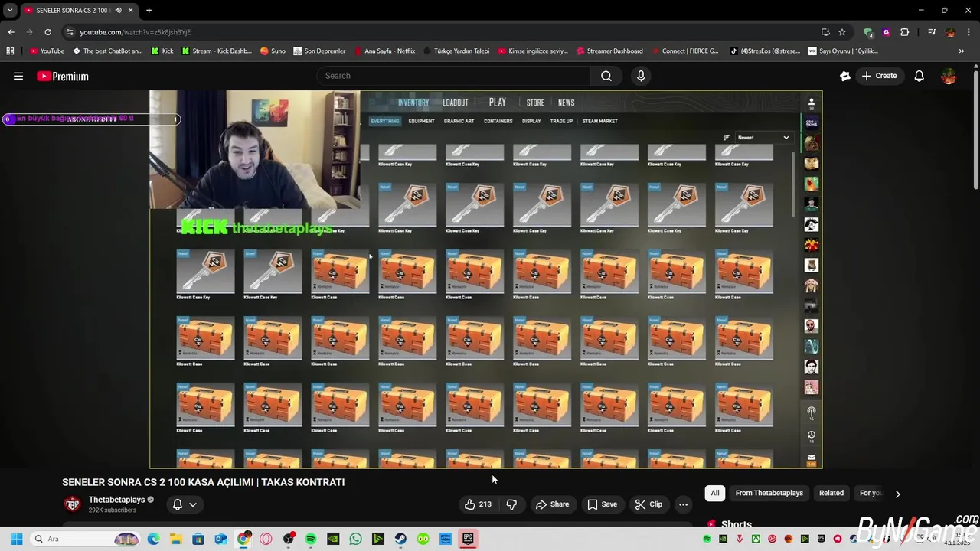Image resolution: width=980 pixels, height=551 pixels.
Task: Open the browser extensions puzzle icon
Action: 905,32
